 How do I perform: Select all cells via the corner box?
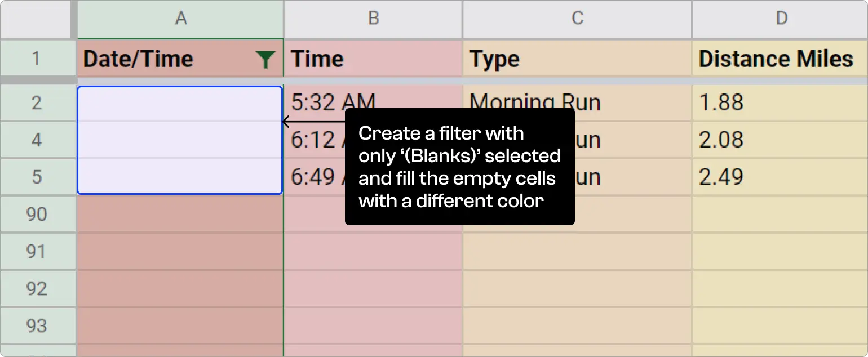(x=36, y=18)
